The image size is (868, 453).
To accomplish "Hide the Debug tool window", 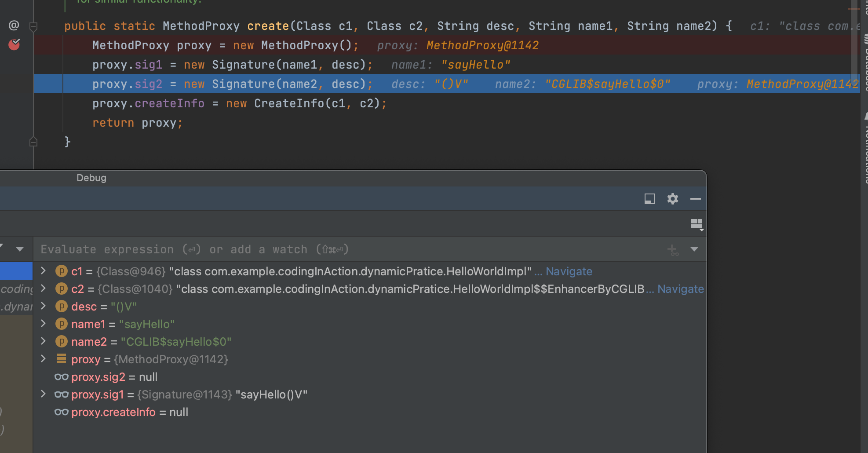I will [695, 199].
